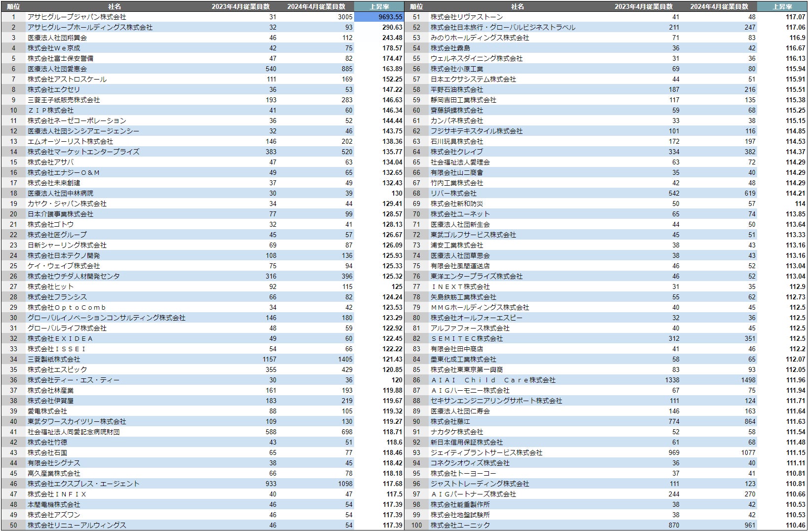
Task: Click the 110.46 rate cell
Action: (796, 525)
